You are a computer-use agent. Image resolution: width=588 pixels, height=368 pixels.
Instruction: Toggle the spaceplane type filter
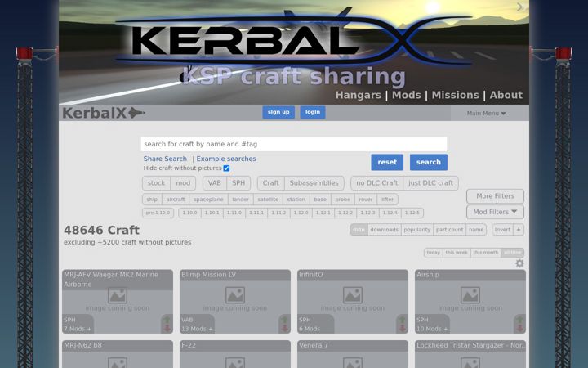pyautogui.click(x=208, y=200)
